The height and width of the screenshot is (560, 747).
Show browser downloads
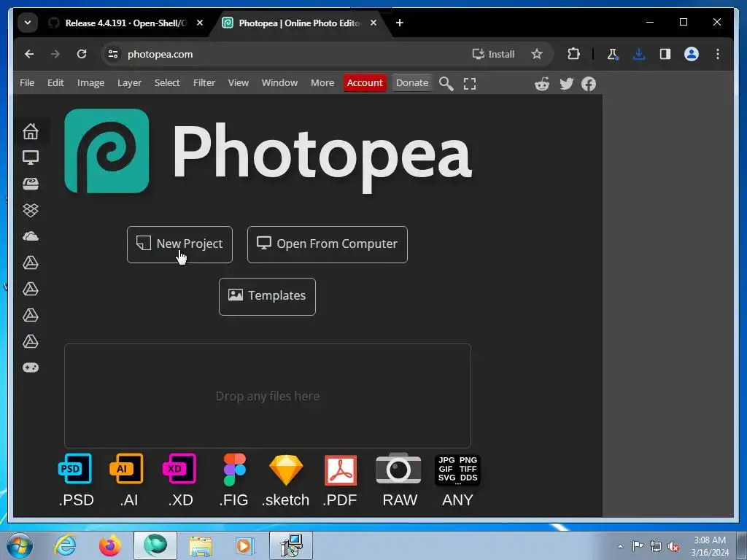pos(639,54)
